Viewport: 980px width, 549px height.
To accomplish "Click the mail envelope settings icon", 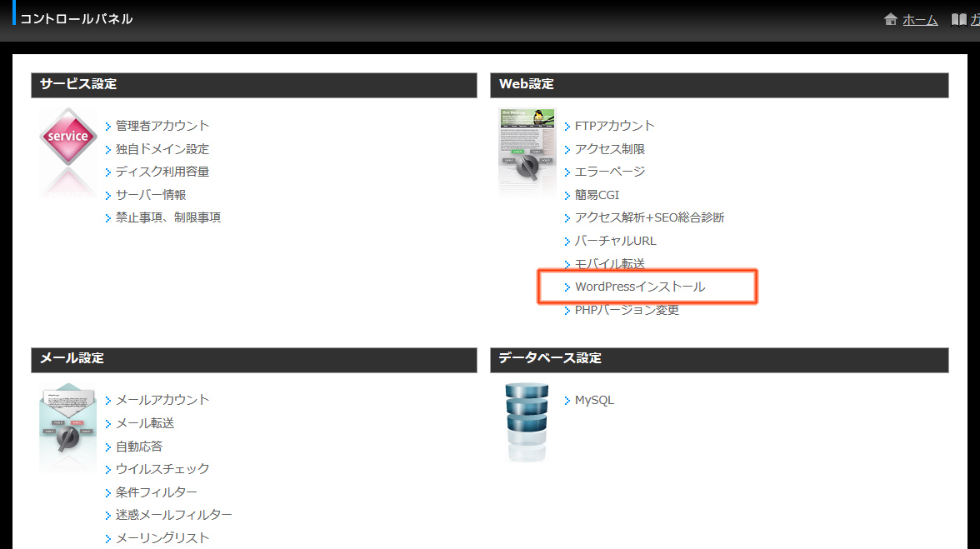I will pos(67,427).
